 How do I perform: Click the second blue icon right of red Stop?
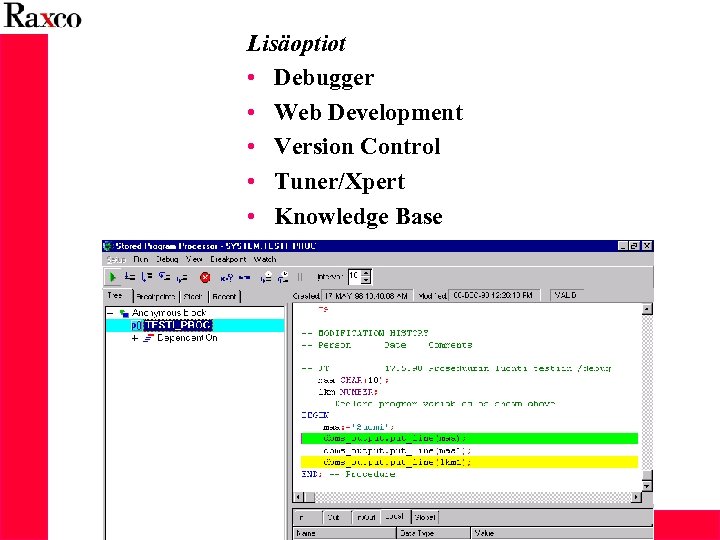pos(244,277)
